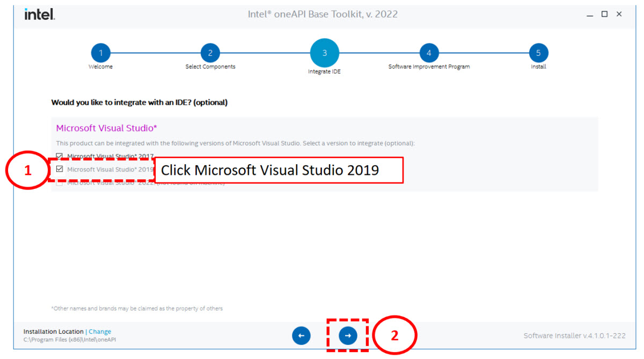
Task: Click the Change installation location link
Action: [x=100, y=332]
